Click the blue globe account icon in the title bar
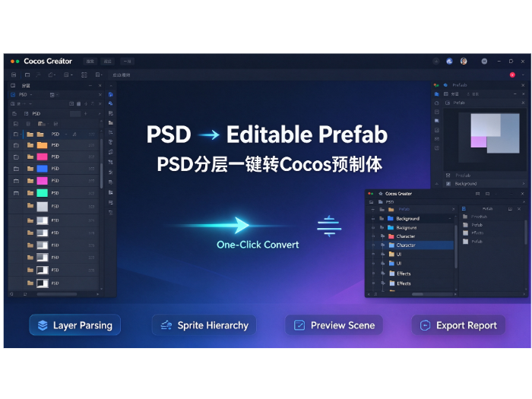Viewport: 532px width, 399px height. pyautogui.click(x=449, y=61)
